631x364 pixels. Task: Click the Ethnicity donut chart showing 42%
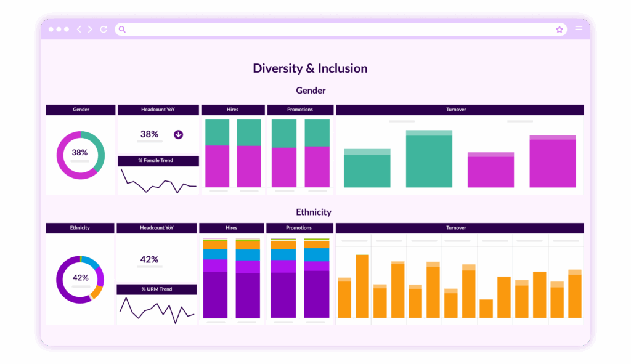(x=80, y=278)
